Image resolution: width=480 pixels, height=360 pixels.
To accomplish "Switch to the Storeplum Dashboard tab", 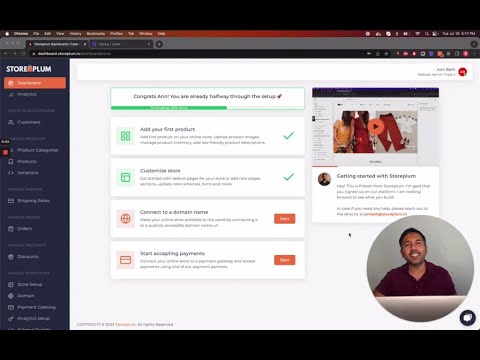I will [x=57, y=44].
